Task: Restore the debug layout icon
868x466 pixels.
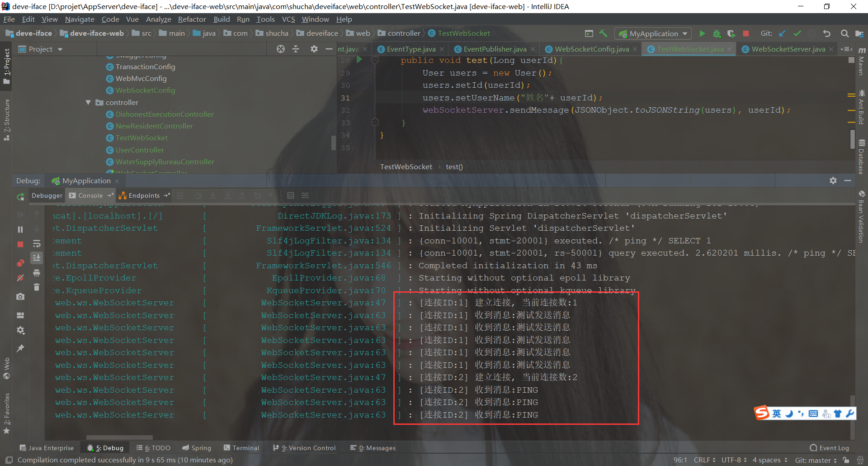Action: tap(20, 315)
